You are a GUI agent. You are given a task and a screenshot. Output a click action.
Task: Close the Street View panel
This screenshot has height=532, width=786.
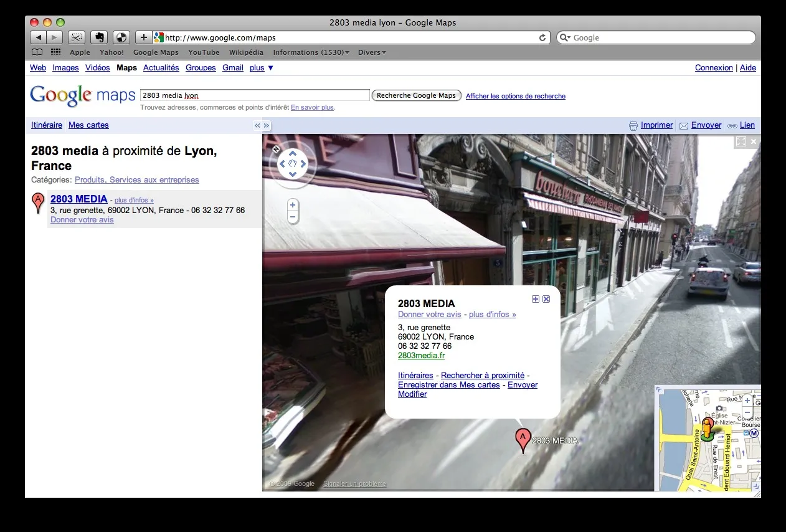pos(754,141)
